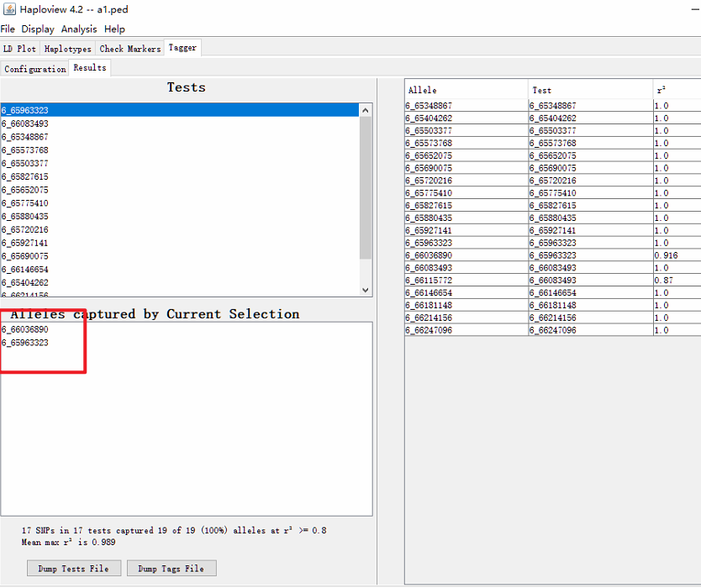This screenshot has height=588, width=701.
Task: Select test 6_65963323 in Tests list
Action: coord(180,110)
